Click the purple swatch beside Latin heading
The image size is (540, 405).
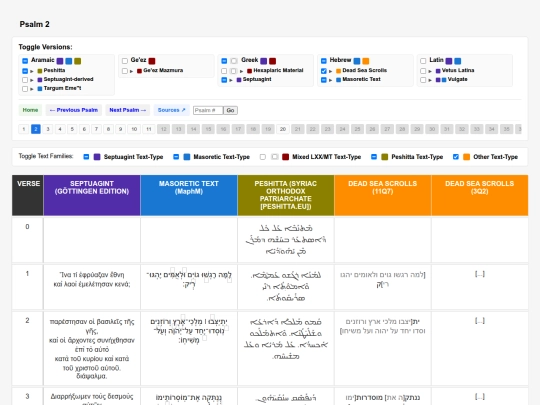[x=449, y=61]
